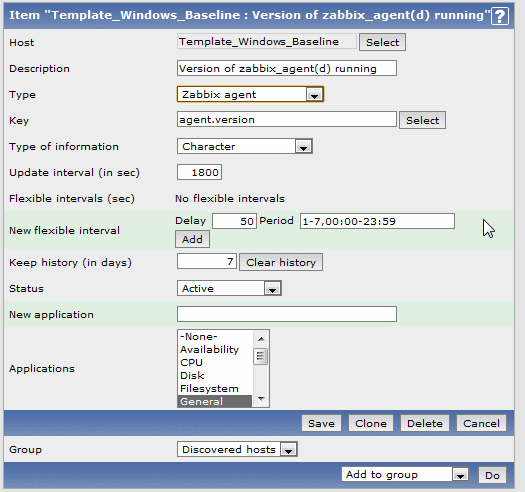This screenshot has height=492, width=525.
Task: Open the Group dropdown showing Discovered hosts
Action: click(x=237, y=449)
